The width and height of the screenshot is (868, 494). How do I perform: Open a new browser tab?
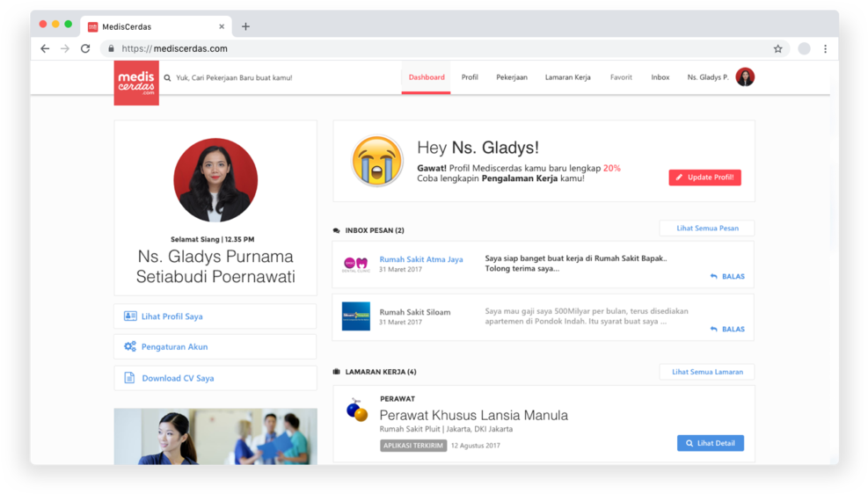[x=245, y=26]
